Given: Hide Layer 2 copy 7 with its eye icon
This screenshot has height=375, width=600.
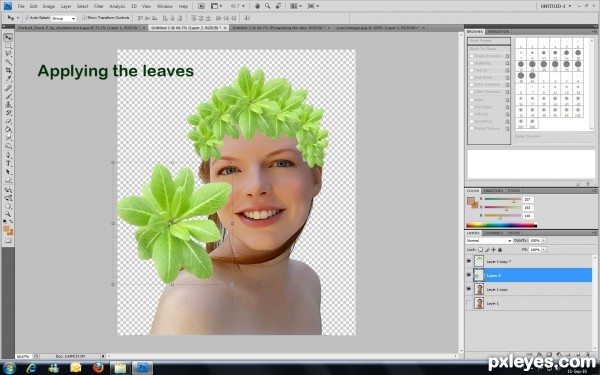Looking at the screenshot, I should coord(469,261).
